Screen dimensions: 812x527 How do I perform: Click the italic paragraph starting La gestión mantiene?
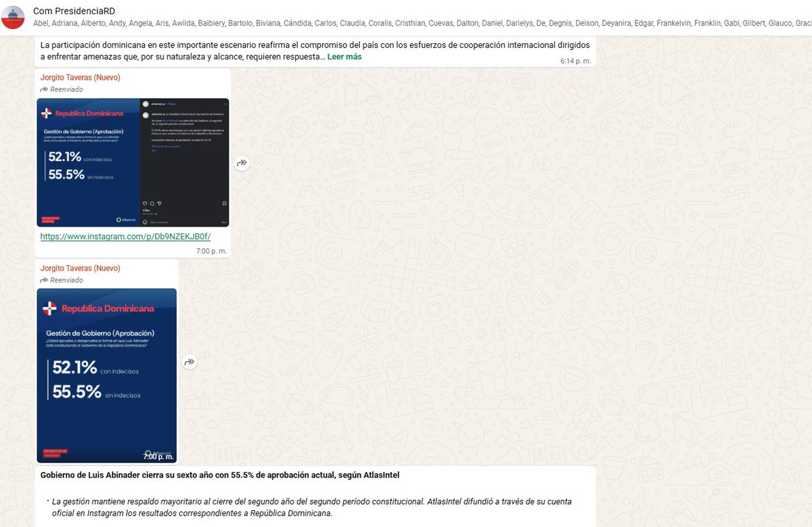coord(311,507)
